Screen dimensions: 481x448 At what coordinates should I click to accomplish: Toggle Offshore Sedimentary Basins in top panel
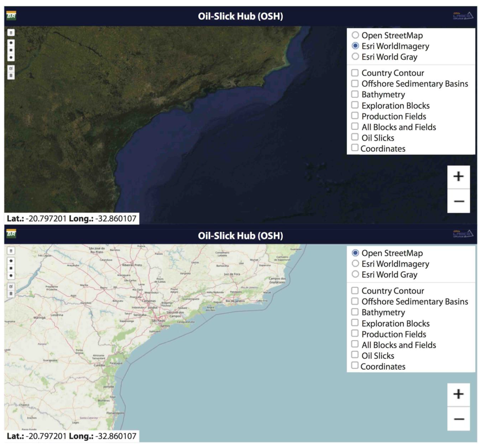coord(355,83)
